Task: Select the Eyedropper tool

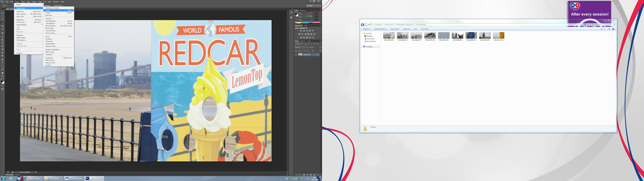Action: (2, 29)
